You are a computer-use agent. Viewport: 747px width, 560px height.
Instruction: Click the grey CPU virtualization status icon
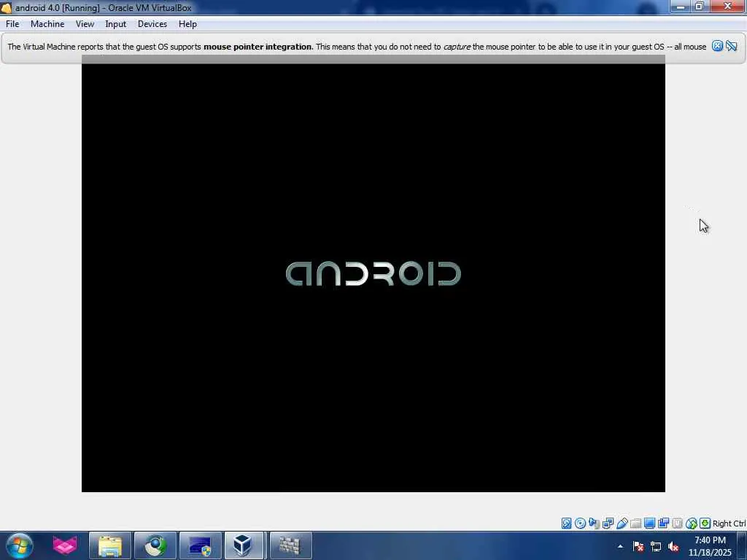click(677, 524)
